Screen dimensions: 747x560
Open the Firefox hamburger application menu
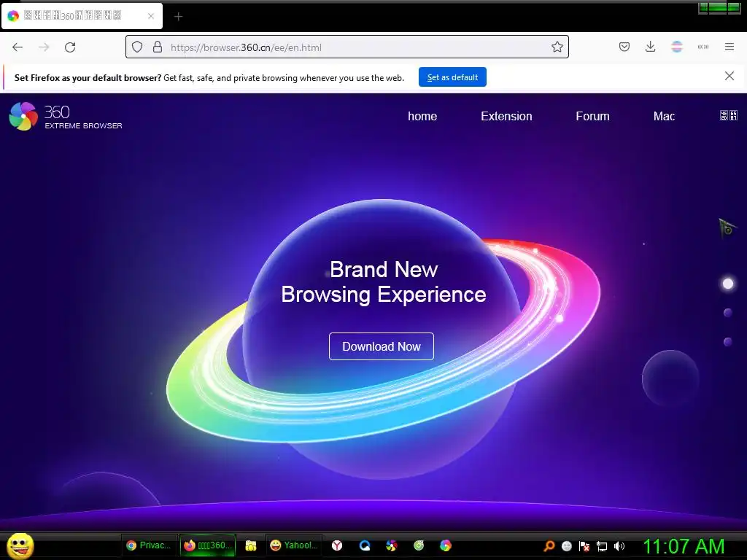(729, 47)
